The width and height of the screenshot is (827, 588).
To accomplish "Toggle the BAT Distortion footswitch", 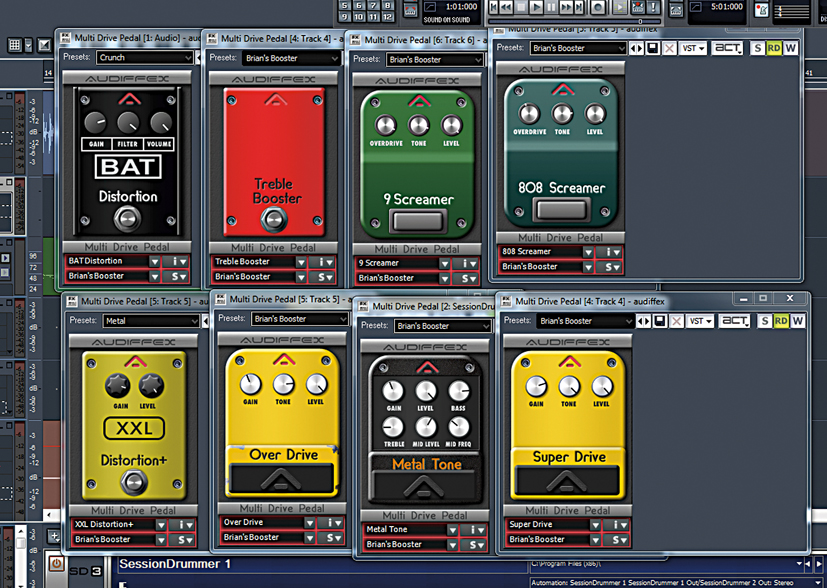I will pyautogui.click(x=127, y=218).
